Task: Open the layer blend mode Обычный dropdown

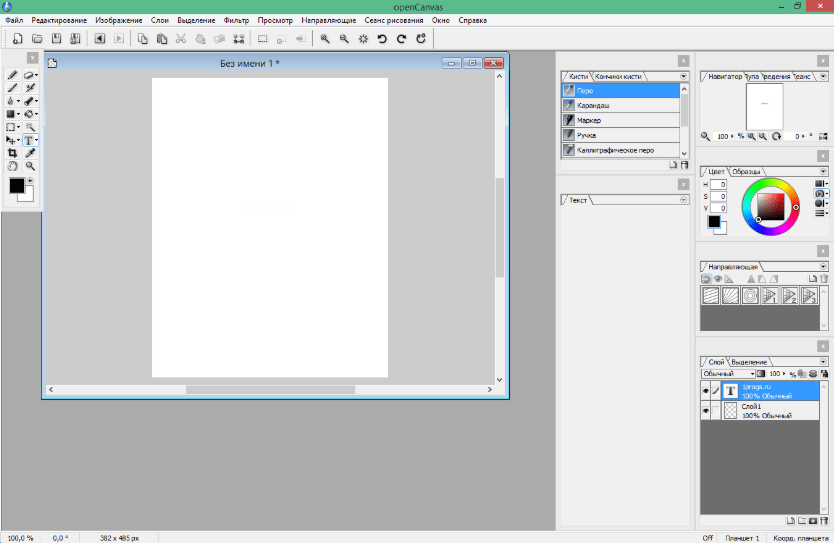Action: click(x=727, y=373)
